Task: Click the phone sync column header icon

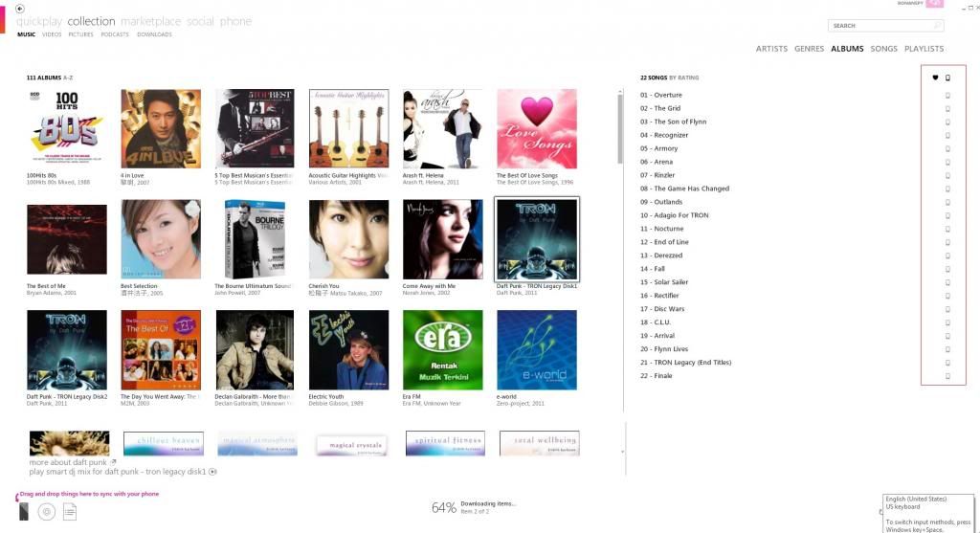Action: click(947, 78)
